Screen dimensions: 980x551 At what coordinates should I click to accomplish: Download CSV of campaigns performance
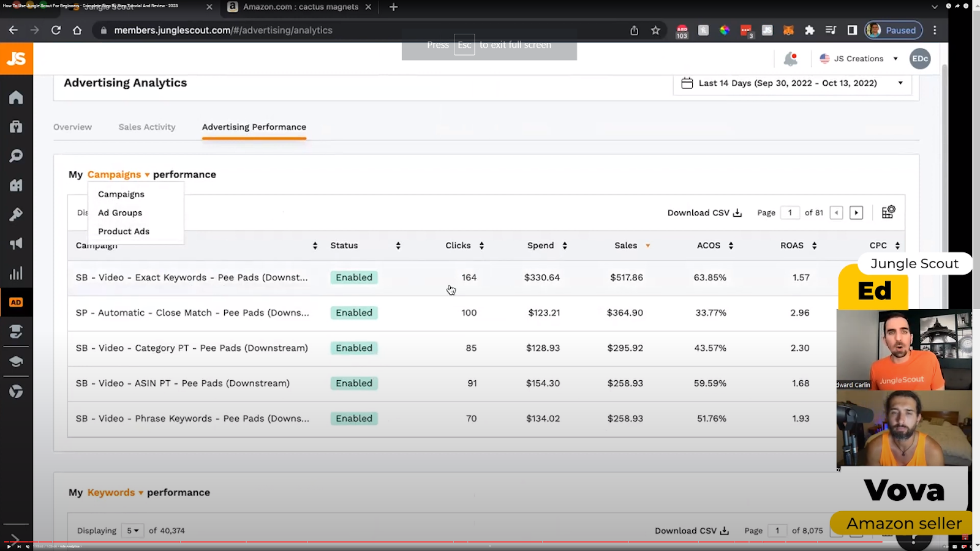[x=704, y=213]
